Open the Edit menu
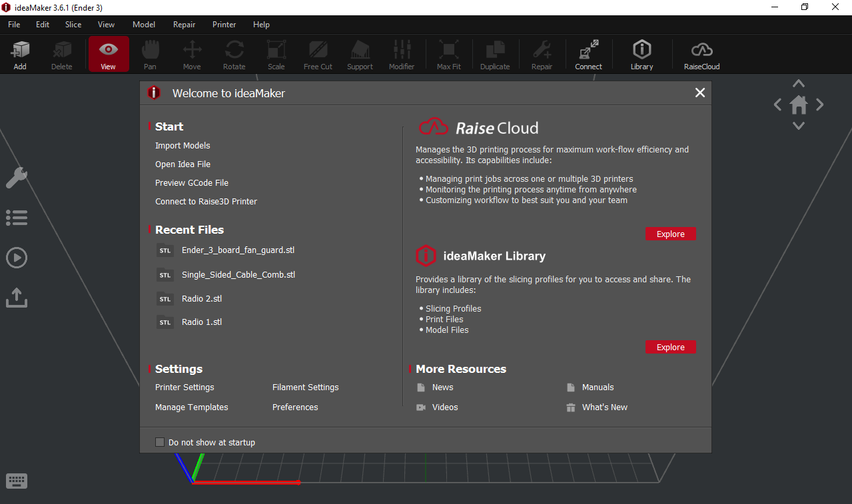 pos(43,25)
